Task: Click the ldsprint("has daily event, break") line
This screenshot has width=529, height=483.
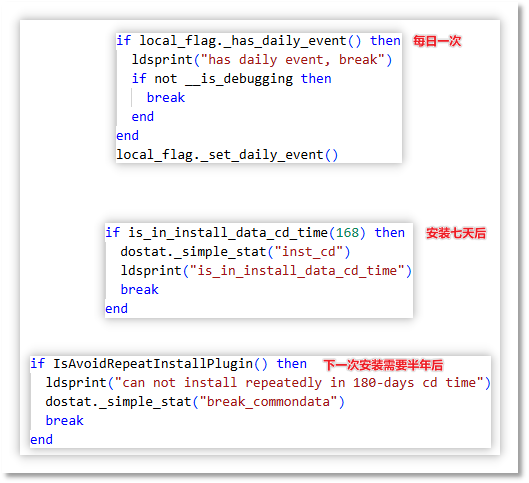Action: coord(262,60)
